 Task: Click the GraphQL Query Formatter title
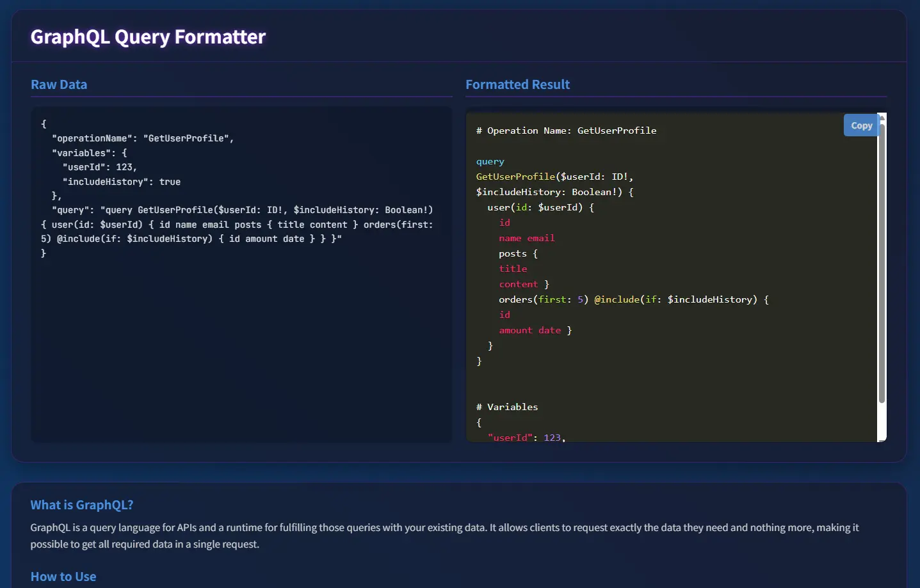coord(148,36)
